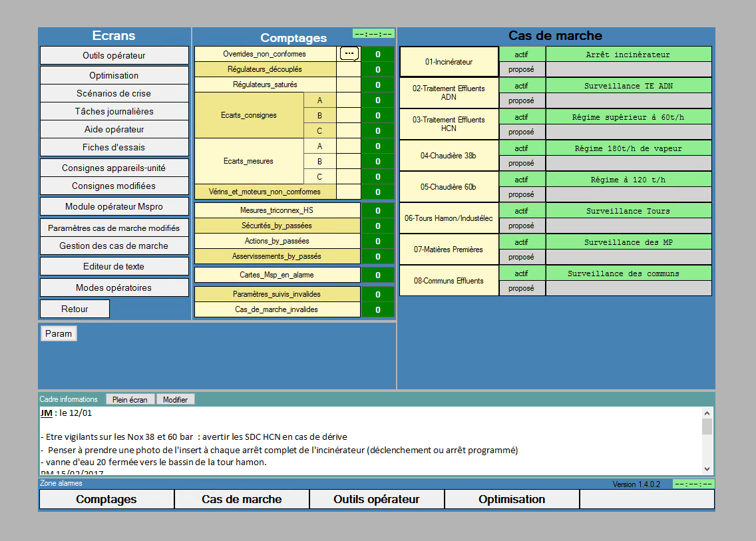The width and height of the screenshot is (756, 541).
Task: Click the active case Régime à 120 t/h
Action: tap(629, 180)
